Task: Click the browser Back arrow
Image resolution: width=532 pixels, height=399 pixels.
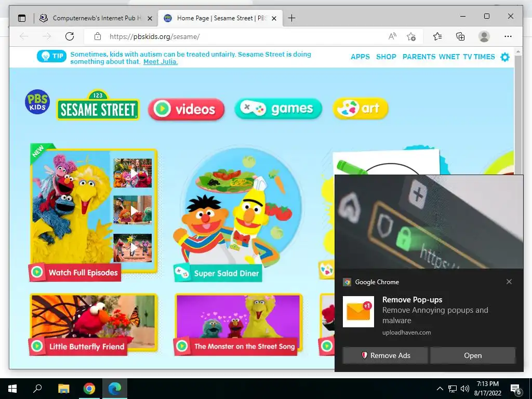Action: pyautogui.click(x=24, y=36)
